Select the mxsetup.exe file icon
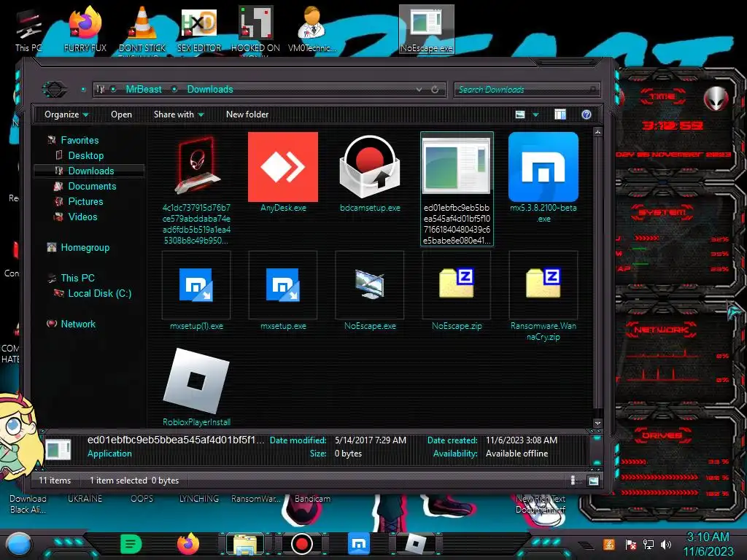 (x=283, y=285)
